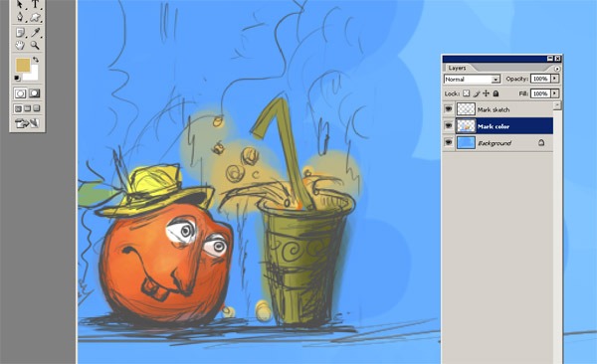Click the Layers tab
This screenshot has width=597, height=364.
457,68
